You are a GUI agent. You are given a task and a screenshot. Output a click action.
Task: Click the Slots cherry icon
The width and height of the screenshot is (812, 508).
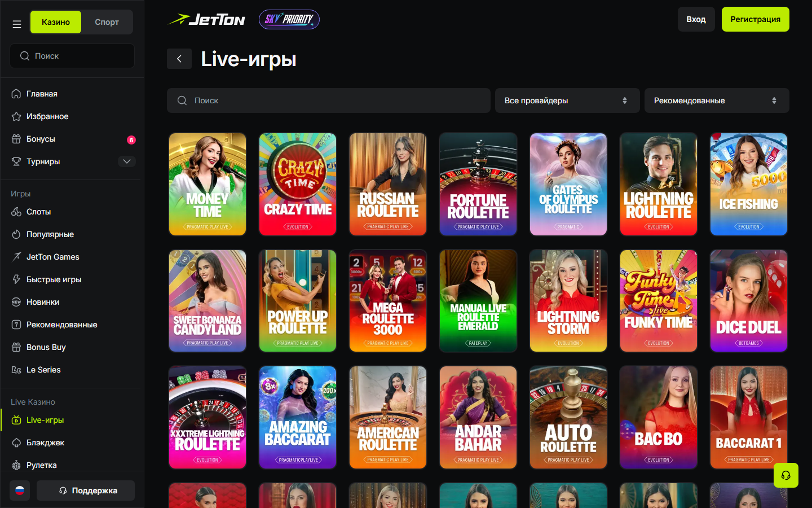coord(16,212)
